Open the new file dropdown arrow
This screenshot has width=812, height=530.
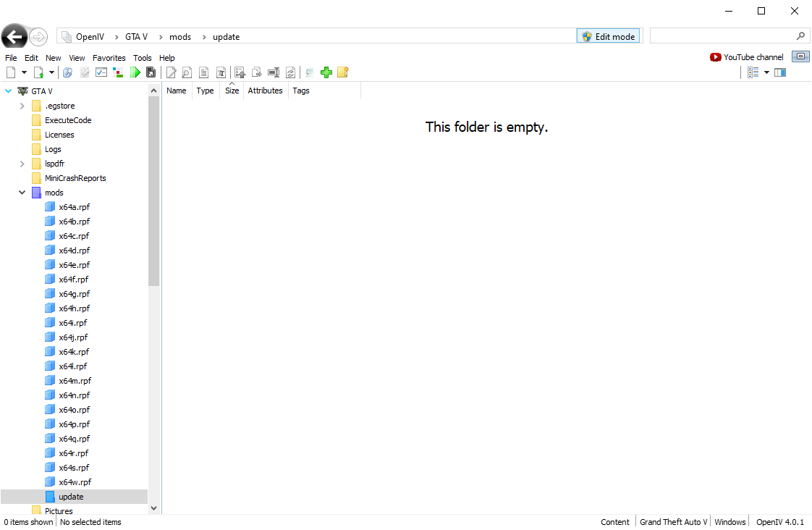[24, 72]
